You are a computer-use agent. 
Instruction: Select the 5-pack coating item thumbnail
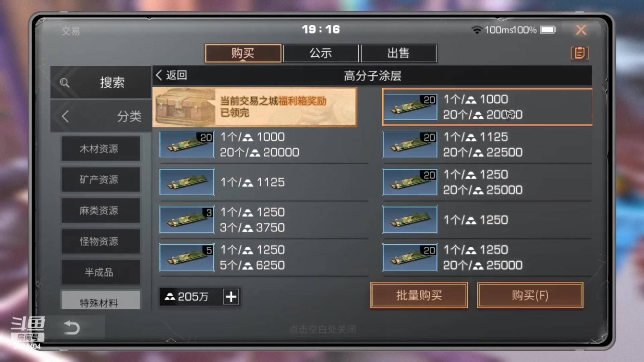pyautogui.click(x=187, y=257)
